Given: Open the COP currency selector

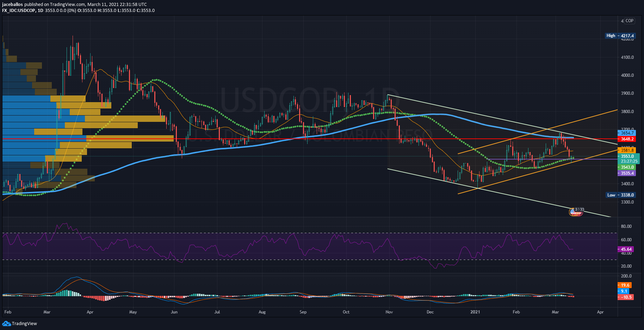Looking at the screenshot, I should click(629, 21).
